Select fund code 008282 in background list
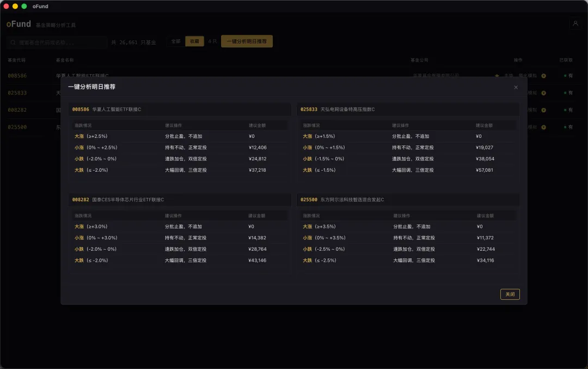 point(17,110)
